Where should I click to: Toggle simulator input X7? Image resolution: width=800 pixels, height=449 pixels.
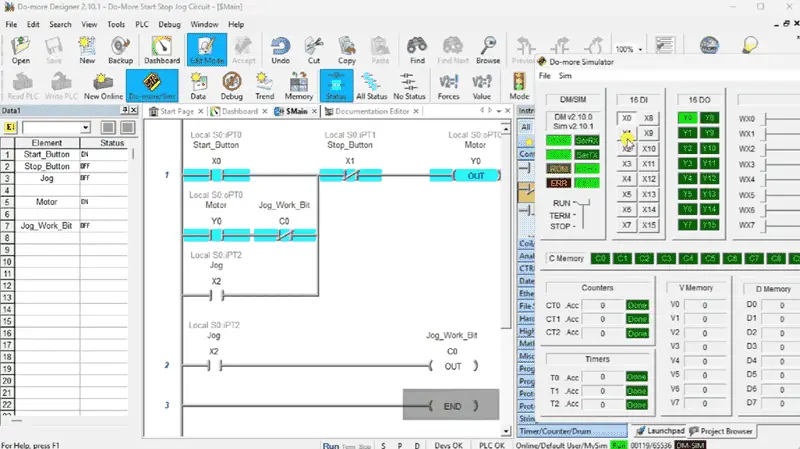[627, 225]
